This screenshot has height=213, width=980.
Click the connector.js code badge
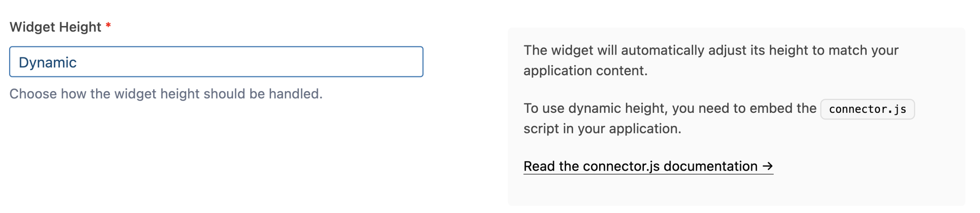[x=867, y=109]
